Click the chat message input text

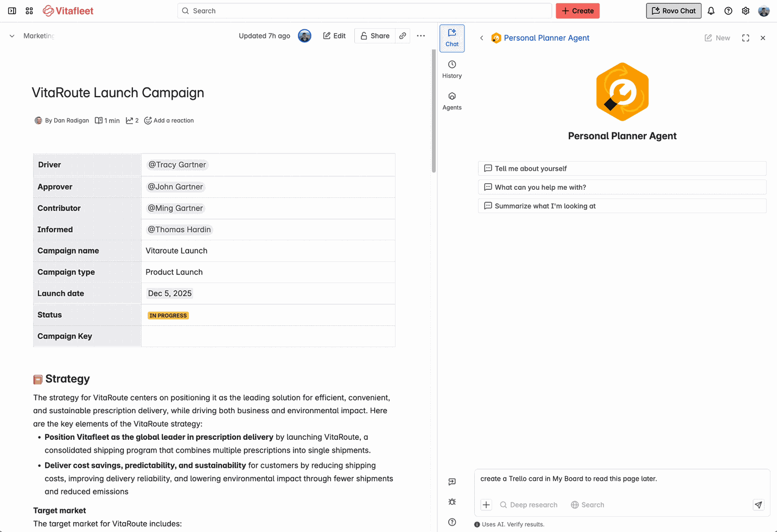(x=569, y=479)
